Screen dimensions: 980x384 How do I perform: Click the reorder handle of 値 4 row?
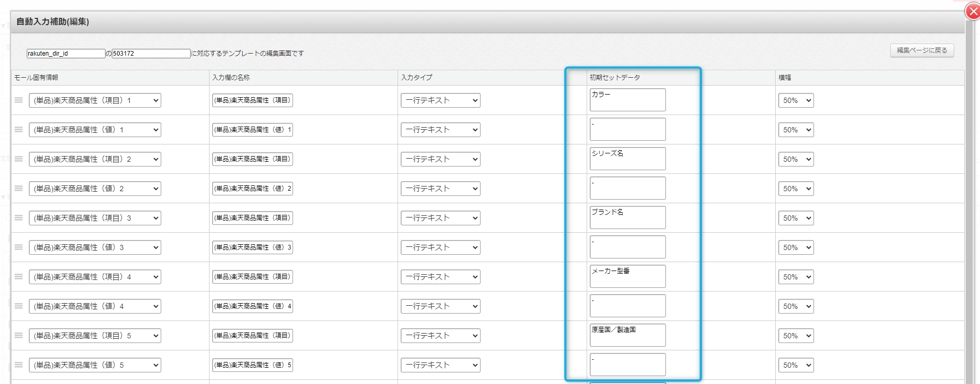coord(19,306)
